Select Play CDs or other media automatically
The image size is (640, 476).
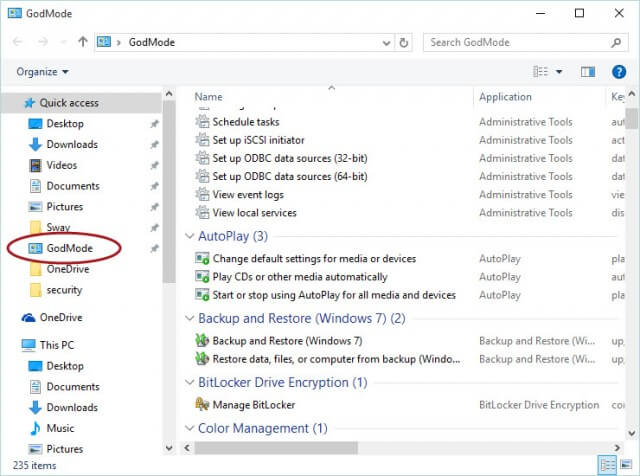click(x=300, y=277)
